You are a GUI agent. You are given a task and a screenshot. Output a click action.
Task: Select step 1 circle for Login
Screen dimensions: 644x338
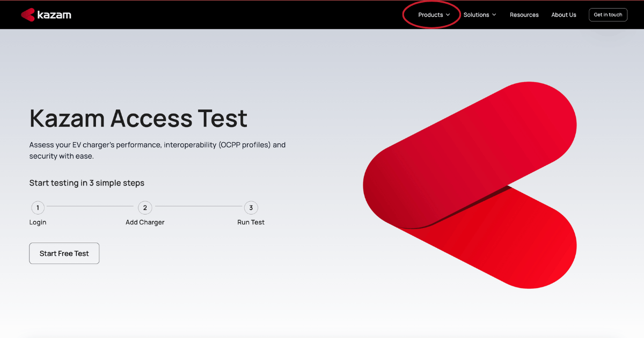pos(38,208)
